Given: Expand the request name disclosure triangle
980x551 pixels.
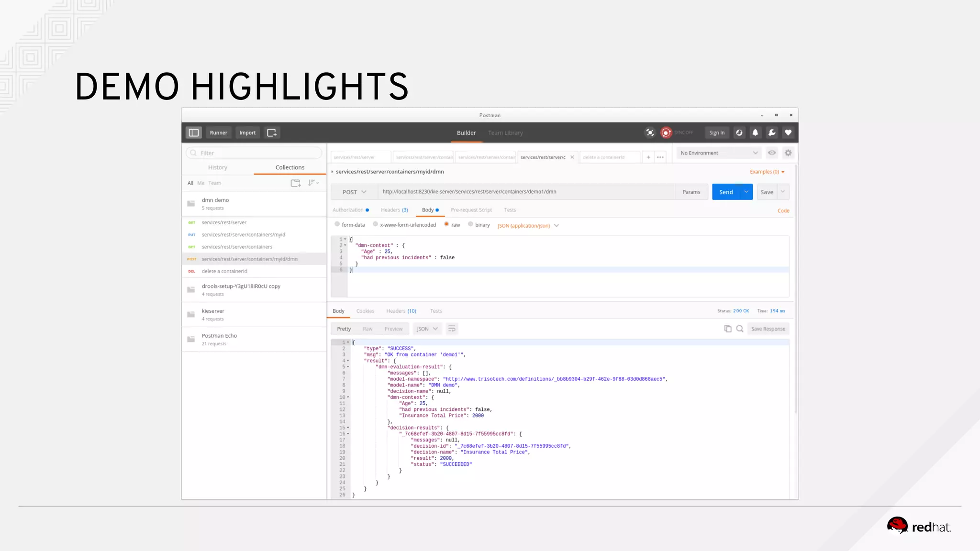Looking at the screenshot, I should tap(333, 172).
